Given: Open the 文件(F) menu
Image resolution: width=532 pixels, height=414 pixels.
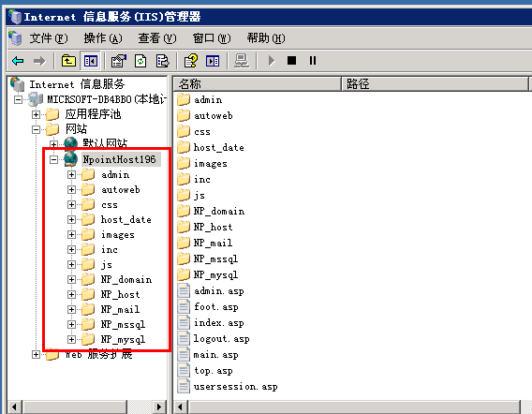Looking at the screenshot, I should tap(49, 38).
